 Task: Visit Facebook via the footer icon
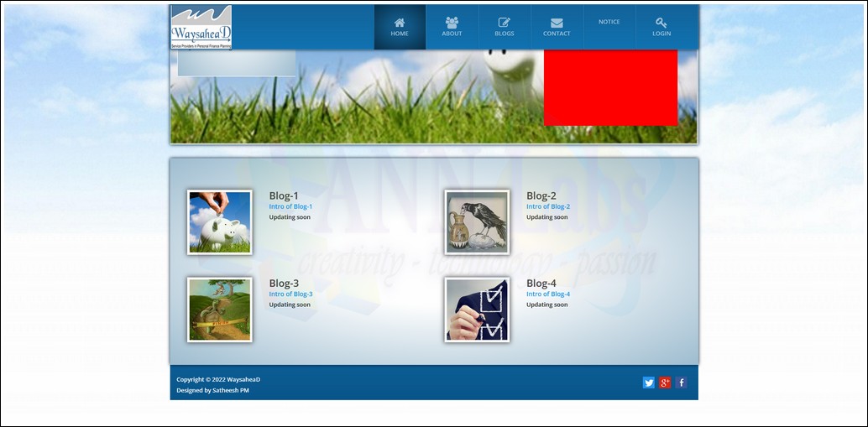(x=681, y=383)
